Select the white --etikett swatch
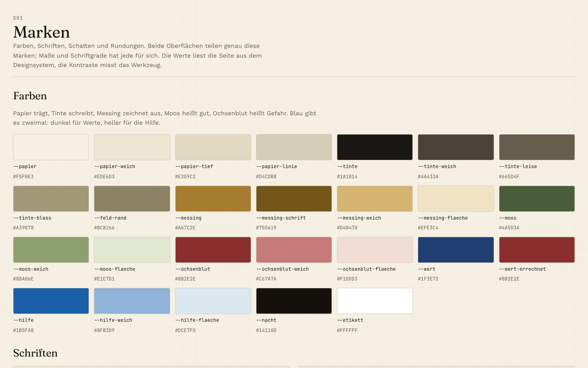Viewport: 588px width, 368px height. [x=375, y=301]
